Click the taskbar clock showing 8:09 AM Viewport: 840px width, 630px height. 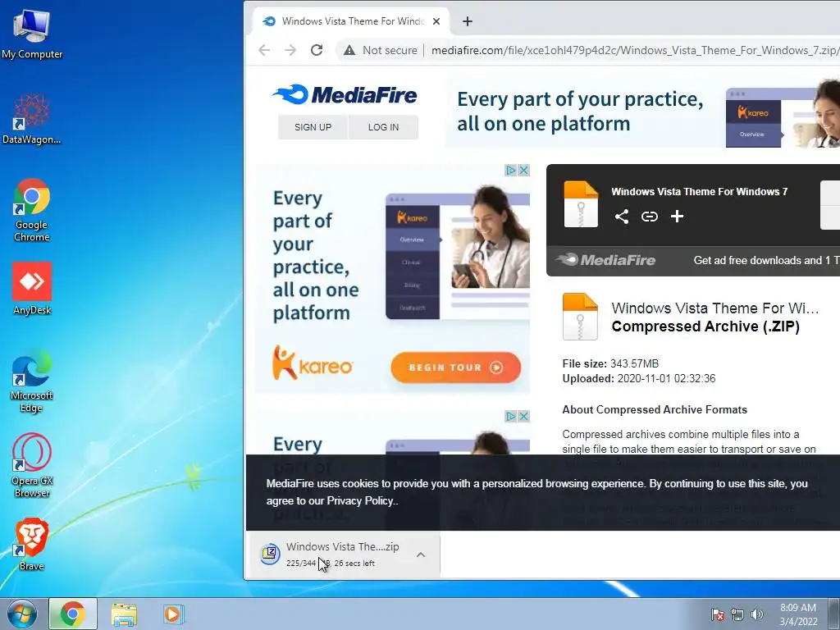[798, 614]
